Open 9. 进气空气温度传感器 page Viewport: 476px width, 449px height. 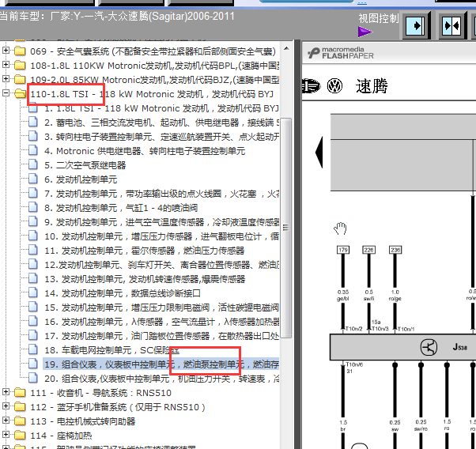click(161, 223)
